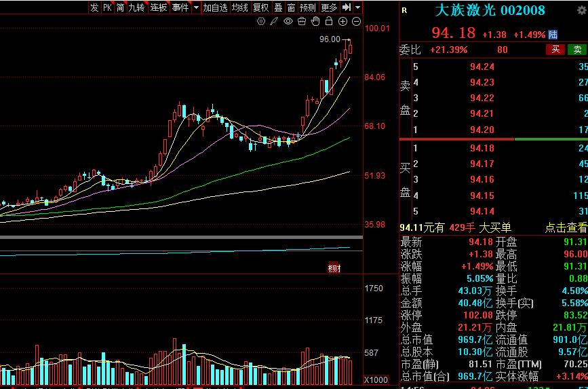Click the gray horizontal divider bar below chart
Screen dimensions: 588x389
[x=182, y=237]
